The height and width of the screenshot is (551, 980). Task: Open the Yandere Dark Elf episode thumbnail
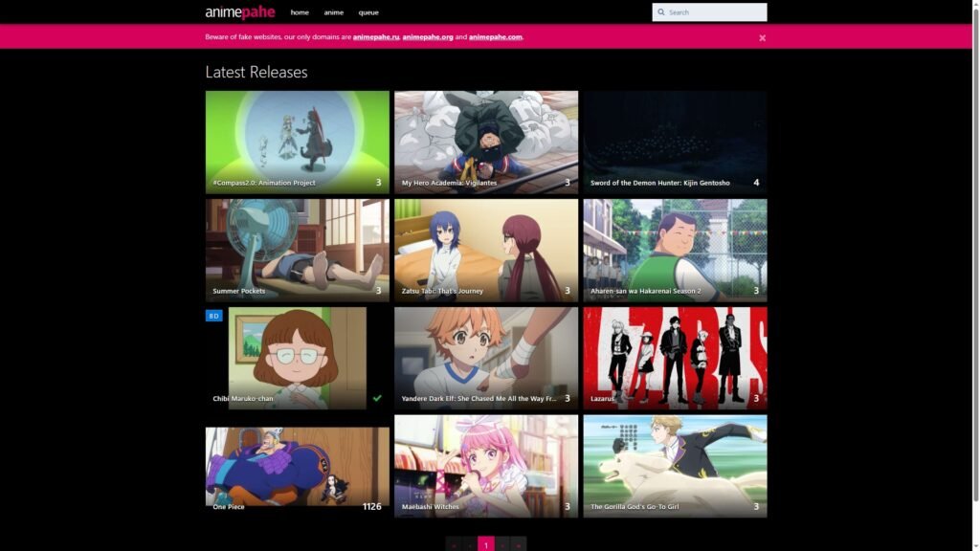coord(485,358)
